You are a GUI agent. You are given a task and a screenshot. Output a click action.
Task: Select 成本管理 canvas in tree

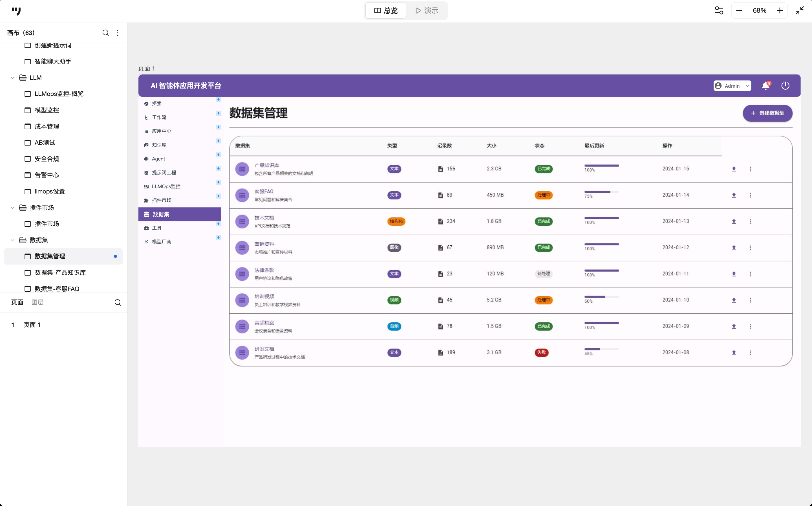pyautogui.click(x=47, y=126)
